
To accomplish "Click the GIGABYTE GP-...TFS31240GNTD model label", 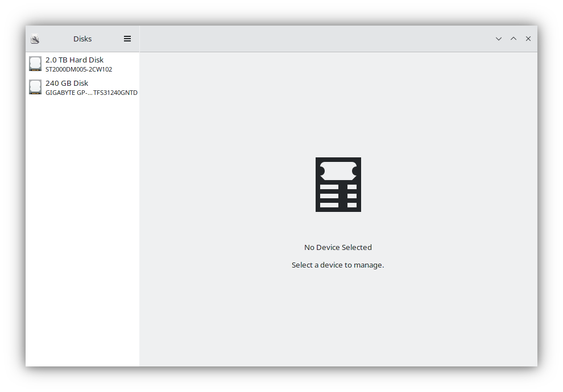I will point(91,93).
